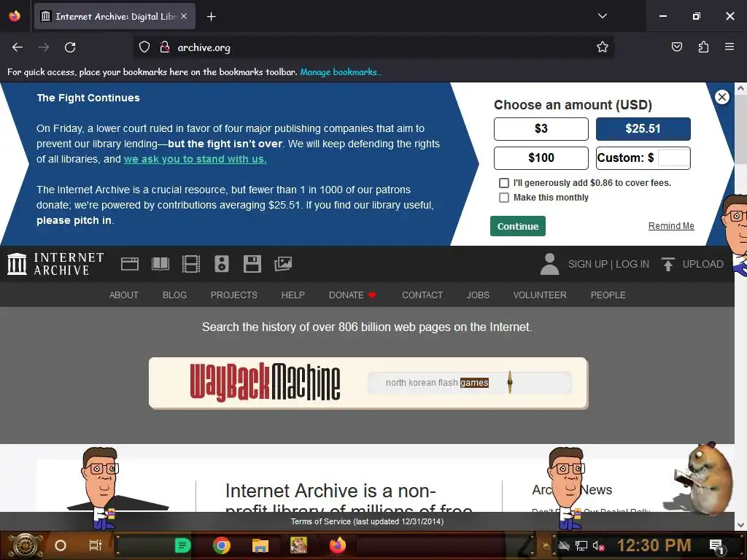This screenshot has height=560, width=747.
Task: Reload the current page
Action: (x=70, y=47)
